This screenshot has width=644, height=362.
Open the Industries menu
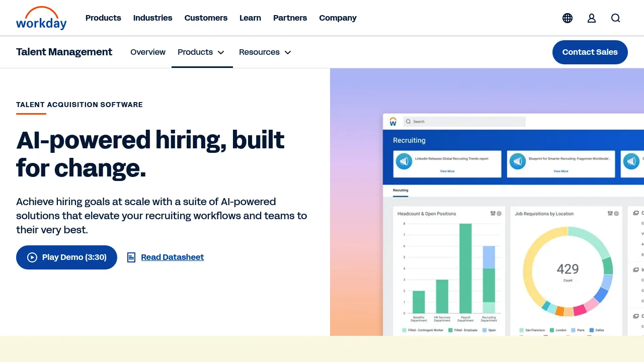pos(152,18)
